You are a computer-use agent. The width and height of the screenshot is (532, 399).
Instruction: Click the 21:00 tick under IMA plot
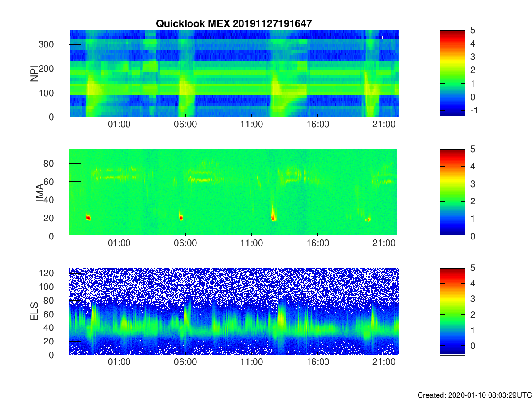click(x=384, y=244)
